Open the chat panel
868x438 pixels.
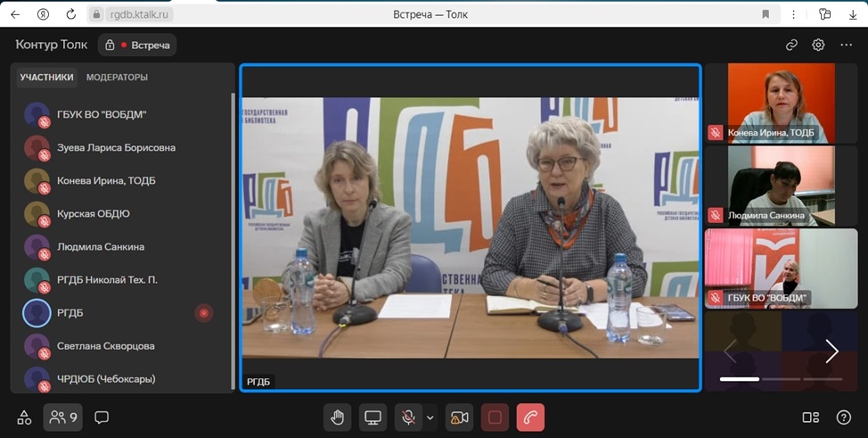pos(102,417)
